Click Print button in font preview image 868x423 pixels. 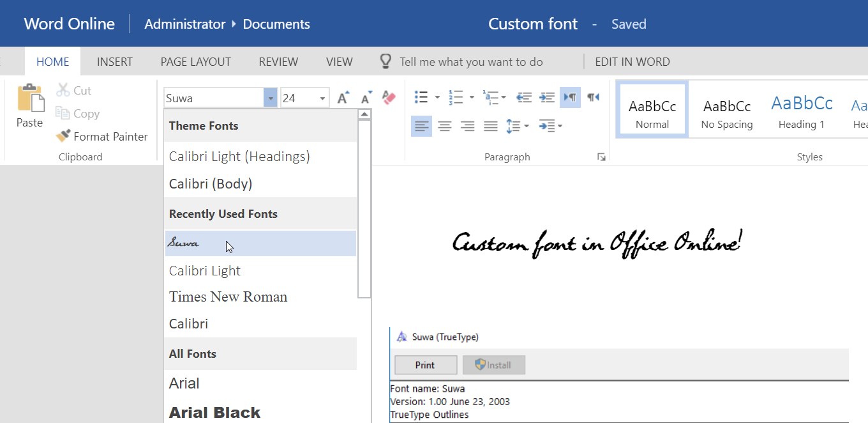click(x=426, y=365)
